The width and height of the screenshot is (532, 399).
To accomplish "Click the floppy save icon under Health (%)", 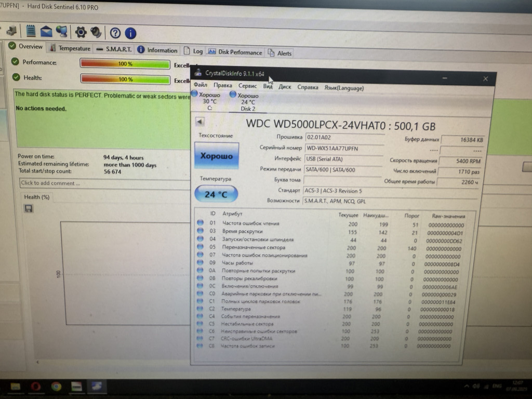I will coord(29,208).
